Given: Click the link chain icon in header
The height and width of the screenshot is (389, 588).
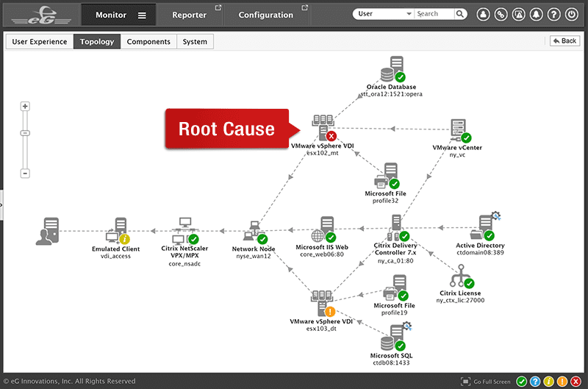Looking at the screenshot, I should [x=501, y=14].
